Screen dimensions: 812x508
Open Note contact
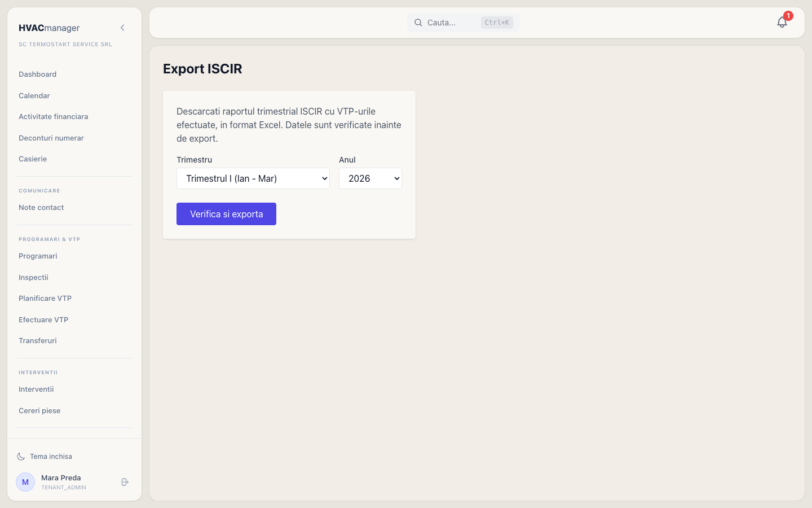41,207
